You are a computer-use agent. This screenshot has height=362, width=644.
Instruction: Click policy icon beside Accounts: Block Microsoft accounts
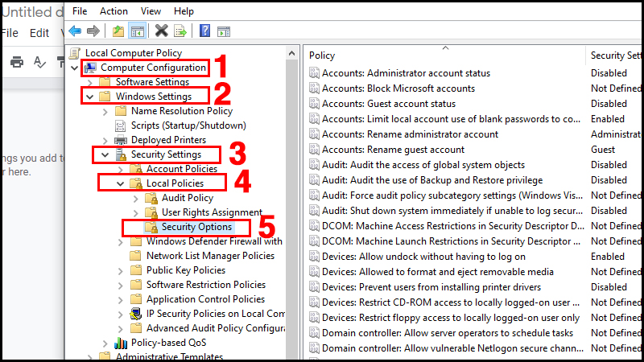click(x=314, y=88)
